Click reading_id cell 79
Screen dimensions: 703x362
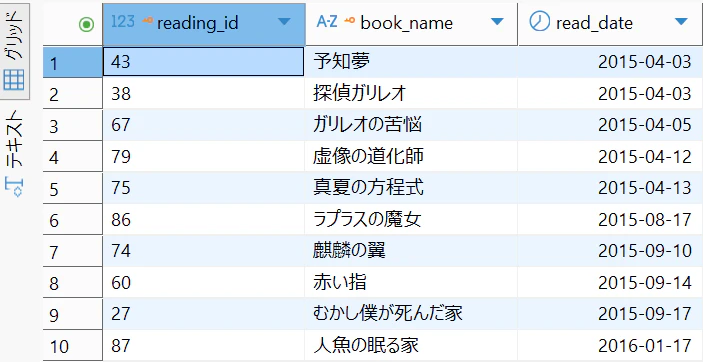pyautogui.click(x=204, y=157)
